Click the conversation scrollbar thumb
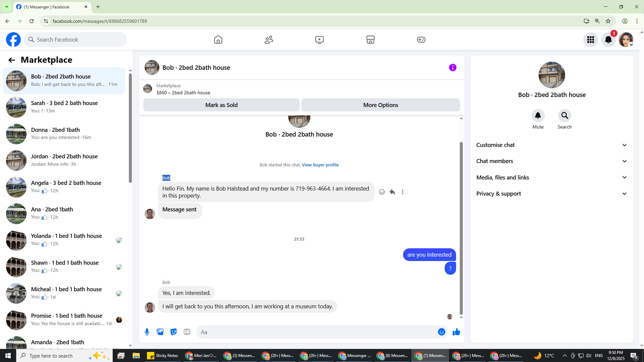 [x=461, y=228]
